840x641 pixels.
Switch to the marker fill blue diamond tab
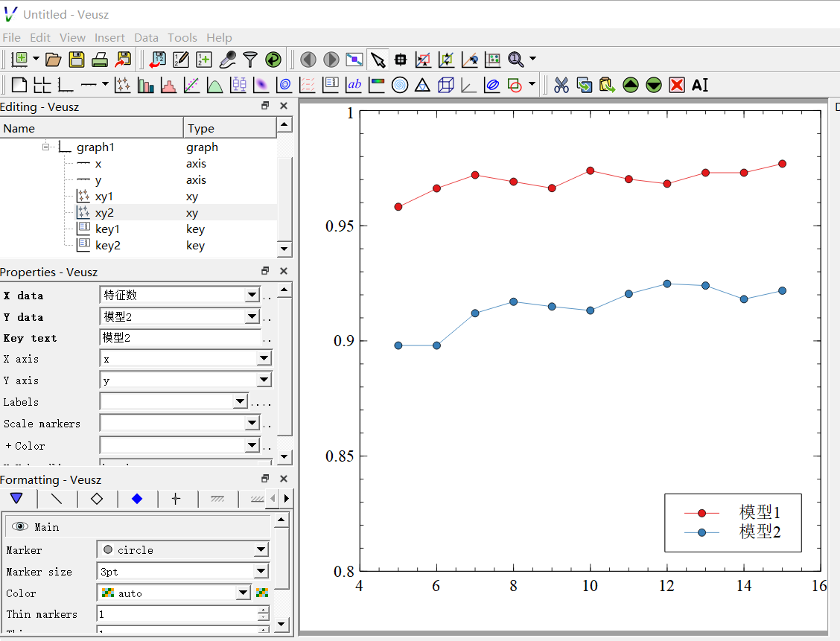[x=137, y=499]
